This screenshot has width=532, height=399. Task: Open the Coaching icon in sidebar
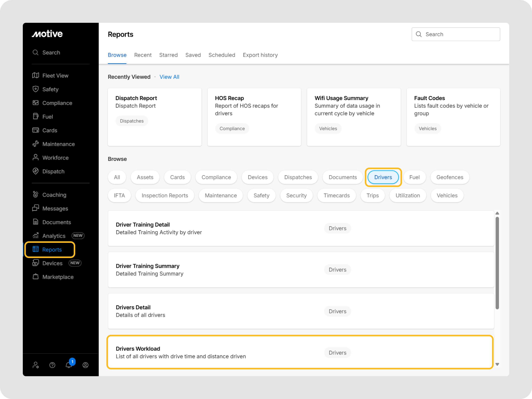coord(36,195)
